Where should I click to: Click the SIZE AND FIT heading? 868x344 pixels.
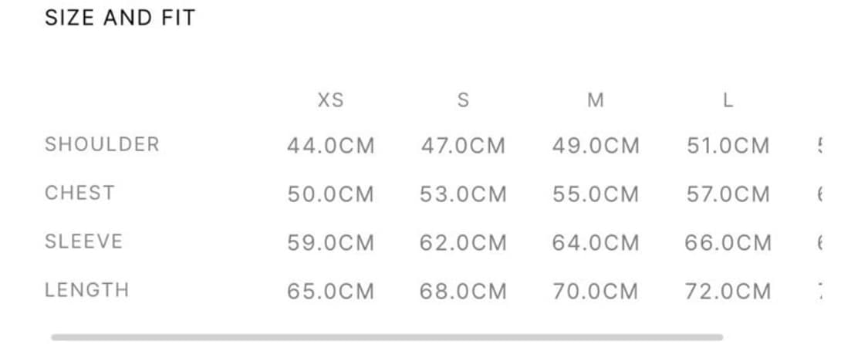pyautogui.click(x=120, y=18)
